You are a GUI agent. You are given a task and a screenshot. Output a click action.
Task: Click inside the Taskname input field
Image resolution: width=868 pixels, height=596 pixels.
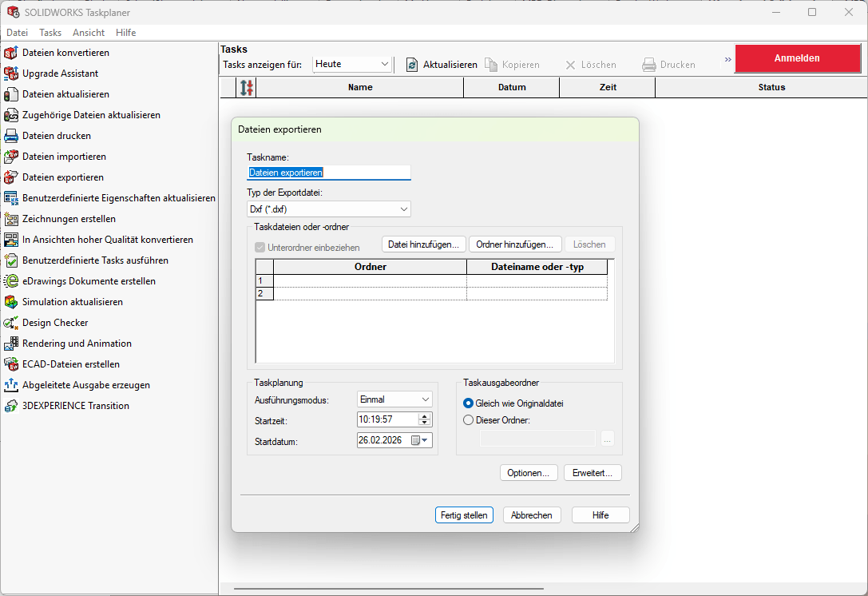point(329,173)
